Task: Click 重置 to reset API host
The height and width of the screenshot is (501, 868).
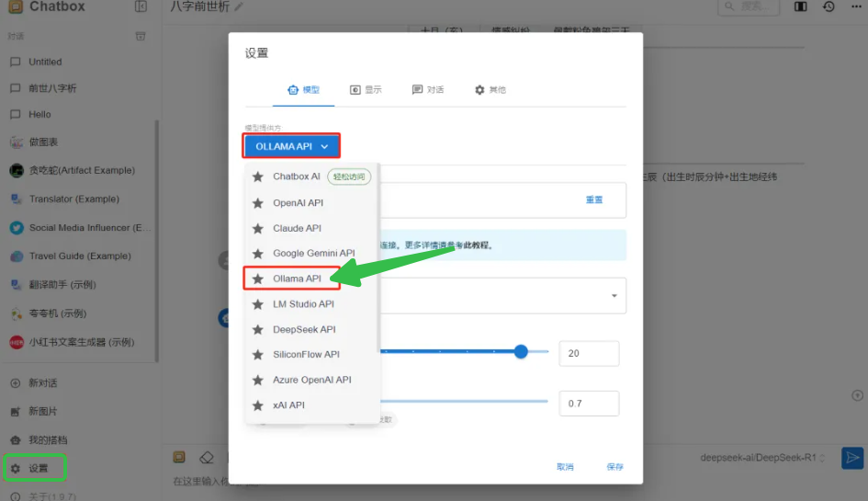Action: [594, 200]
